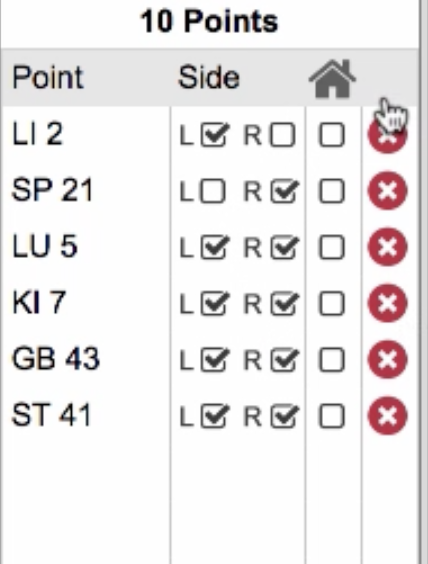Remove the LI 2 point

coord(387,135)
